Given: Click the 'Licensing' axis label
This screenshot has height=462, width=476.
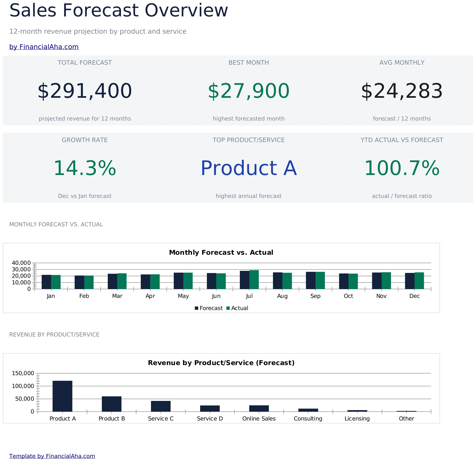Looking at the screenshot, I should pos(357,419).
